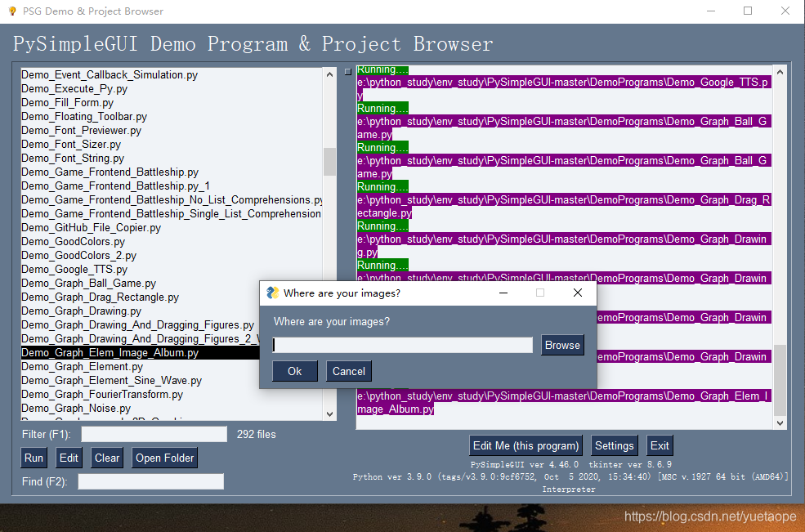Minimize the 'Where are your images?' dialog
Screen dimensions: 805x532
[503, 293]
